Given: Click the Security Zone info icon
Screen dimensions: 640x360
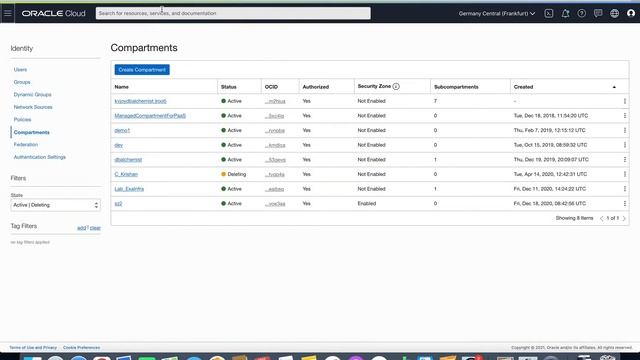Looking at the screenshot, I should coord(396,87).
